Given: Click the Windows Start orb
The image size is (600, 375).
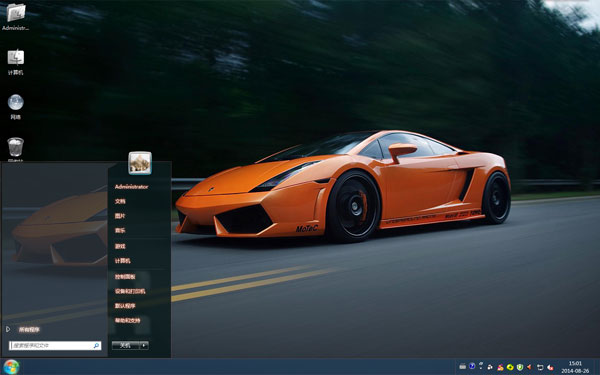Looking at the screenshot, I should (11, 367).
